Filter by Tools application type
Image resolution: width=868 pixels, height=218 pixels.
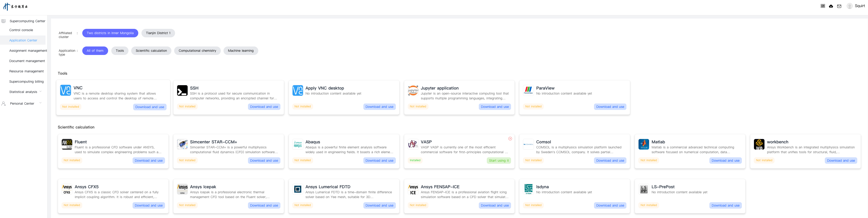tap(120, 51)
